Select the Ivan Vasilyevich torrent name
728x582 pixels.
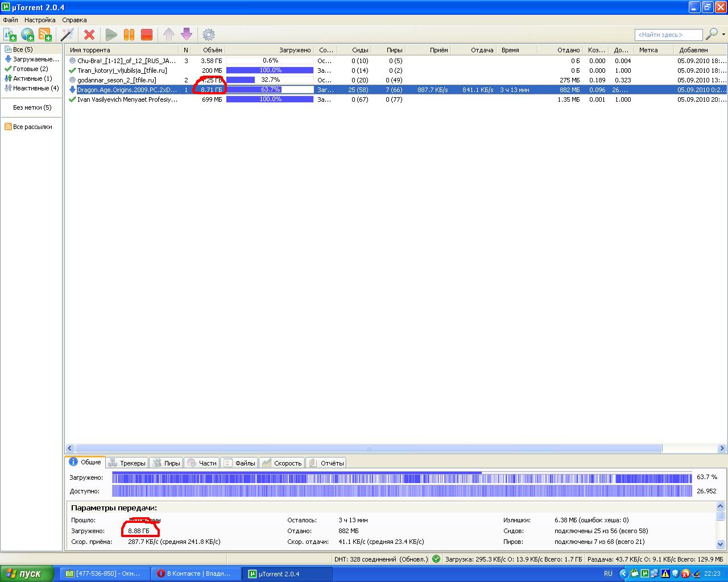pos(127,99)
